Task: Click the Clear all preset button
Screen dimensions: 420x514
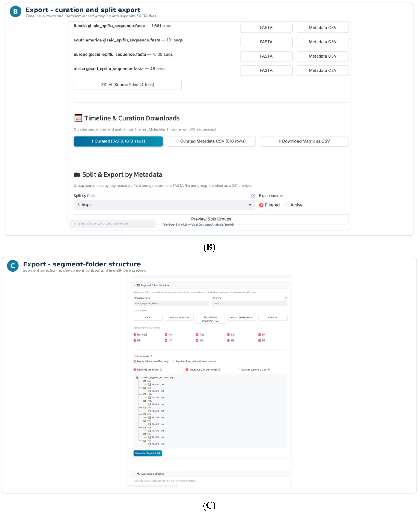Action: click(273, 318)
